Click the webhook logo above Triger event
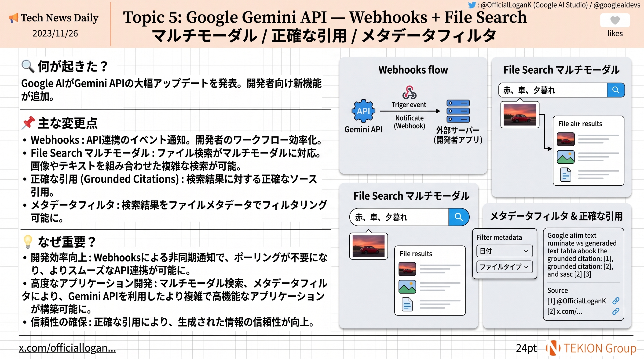The image size is (644, 359). click(x=409, y=92)
